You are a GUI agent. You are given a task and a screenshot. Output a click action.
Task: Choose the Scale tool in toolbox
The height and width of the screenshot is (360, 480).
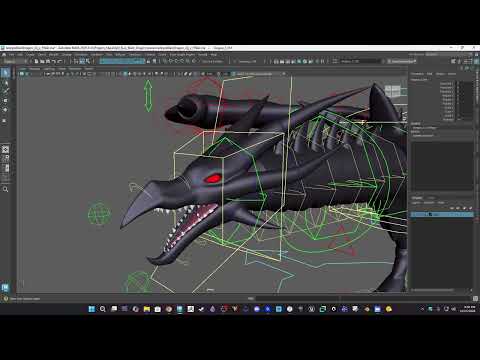5,120
